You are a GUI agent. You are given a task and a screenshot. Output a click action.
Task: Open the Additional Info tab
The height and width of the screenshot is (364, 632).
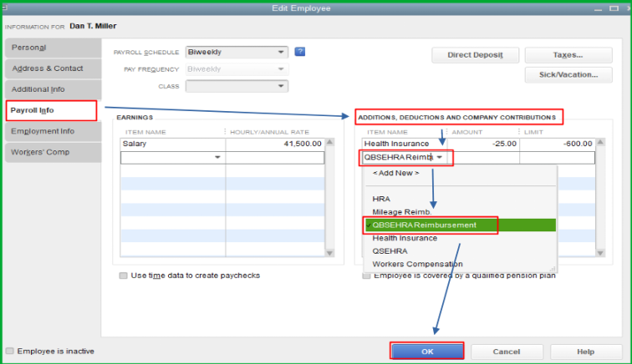coord(53,89)
